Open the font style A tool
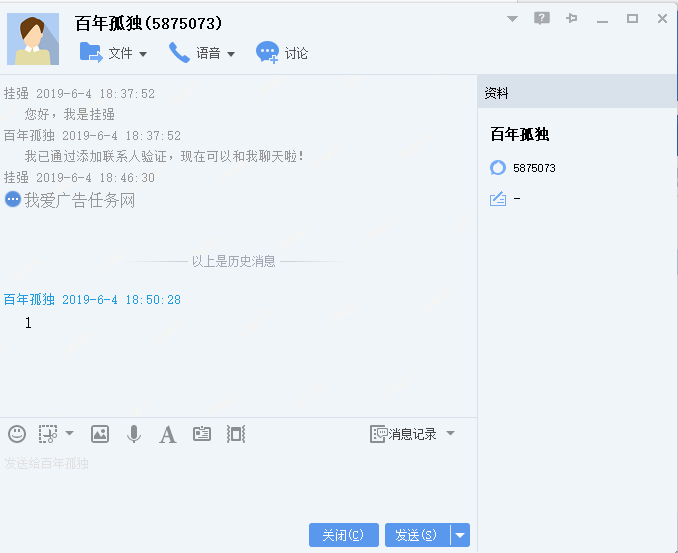The image size is (678, 553). pos(168,434)
